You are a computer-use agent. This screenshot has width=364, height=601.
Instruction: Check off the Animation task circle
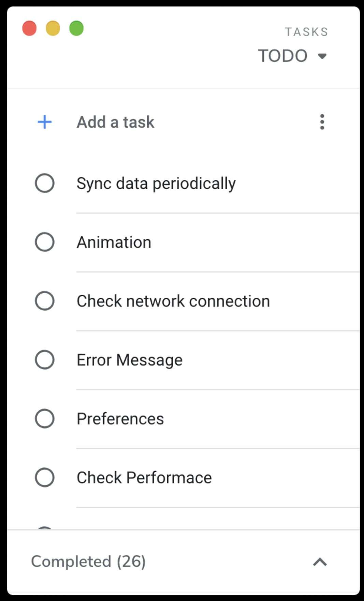coord(45,242)
